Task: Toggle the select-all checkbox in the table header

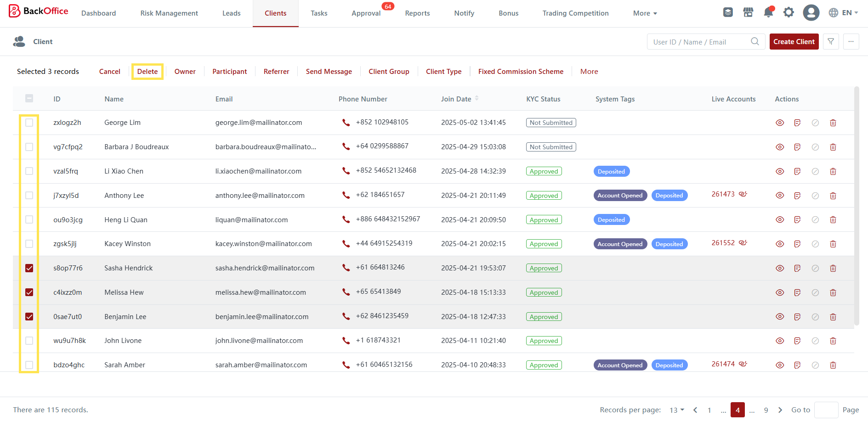Action: tap(29, 98)
